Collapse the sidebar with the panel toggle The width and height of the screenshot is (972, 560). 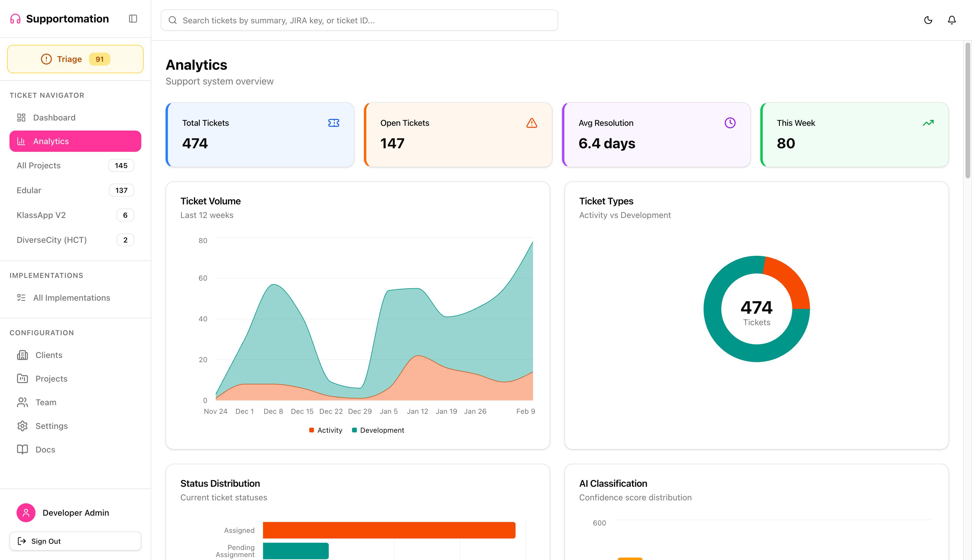(x=133, y=19)
